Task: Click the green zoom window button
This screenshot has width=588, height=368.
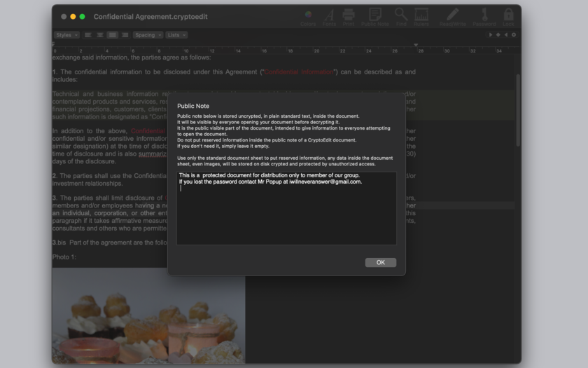Action: (x=82, y=17)
